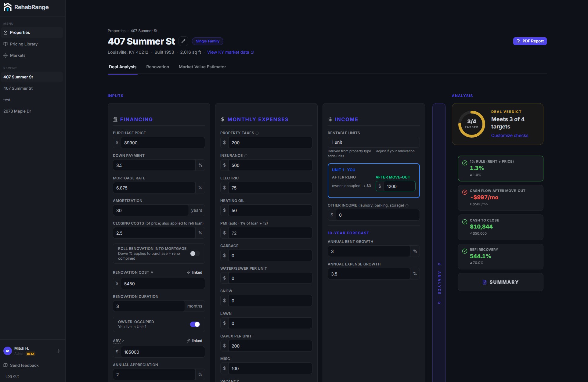Switch to the Renovation tab
This screenshot has height=382, width=588.
click(157, 67)
